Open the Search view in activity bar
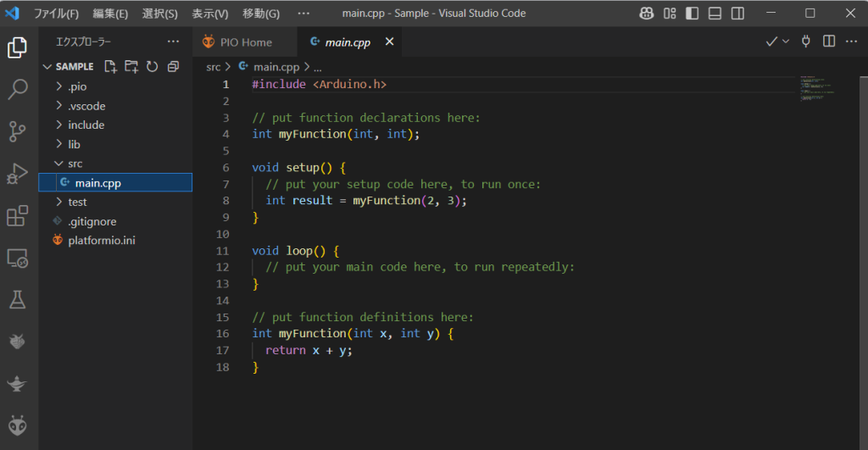The height and width of the screenshot is (450, 868). pos(17,89)
